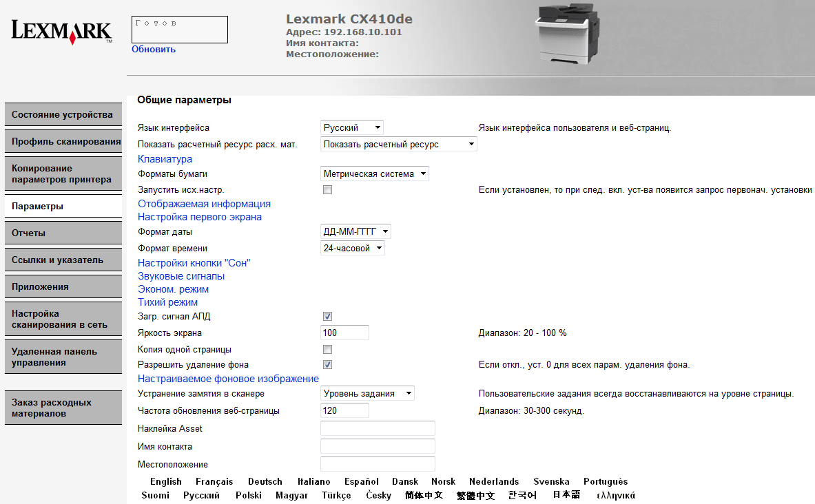Click the Имя контакта input field
Screen dimensions: 815x504
[x=378, y=446]
